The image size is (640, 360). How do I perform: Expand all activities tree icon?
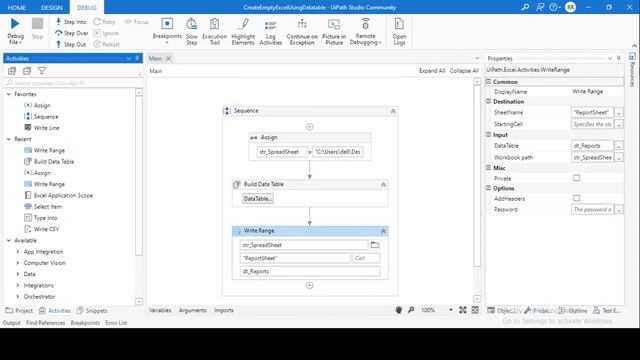tap(12, 71)
